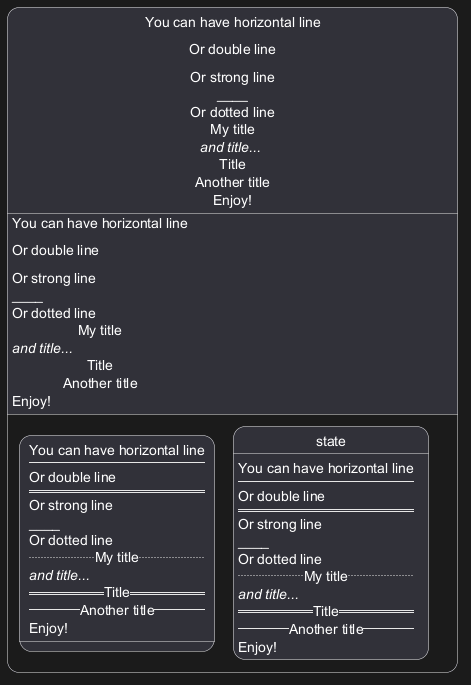
Task: Click 'My title' in the middle section
Action: coord(100,330)
